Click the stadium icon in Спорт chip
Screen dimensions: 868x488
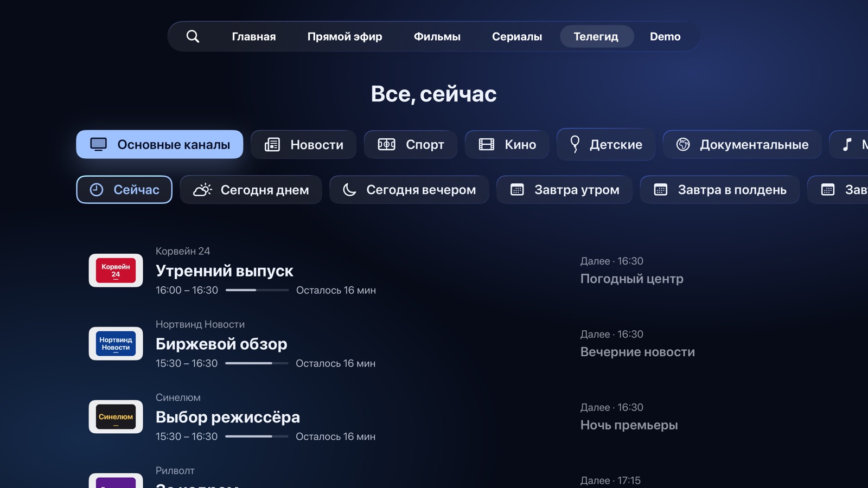click(386, 144)
